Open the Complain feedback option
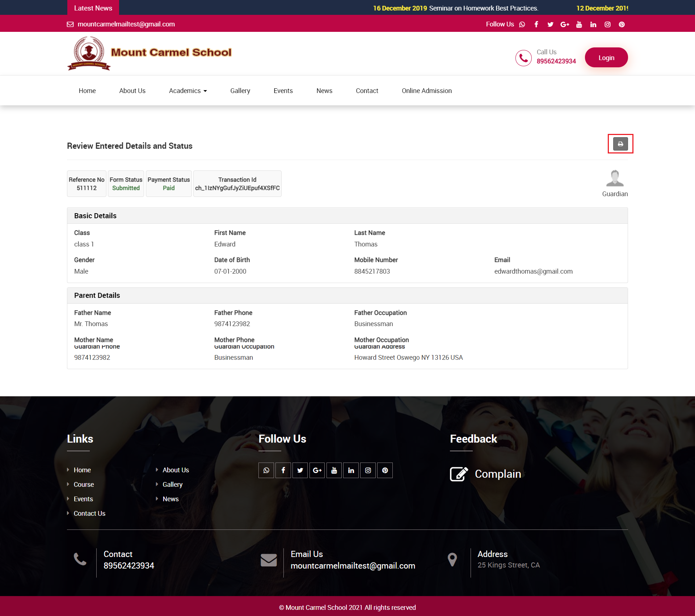This screenshot has width=695, height=616. (x=498, y=474)
